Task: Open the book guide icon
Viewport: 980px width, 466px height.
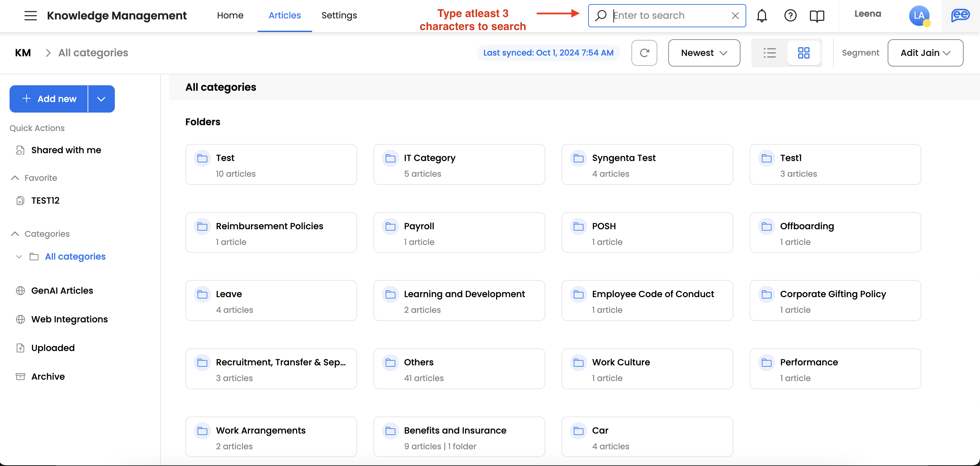Action: pos(817,16)
